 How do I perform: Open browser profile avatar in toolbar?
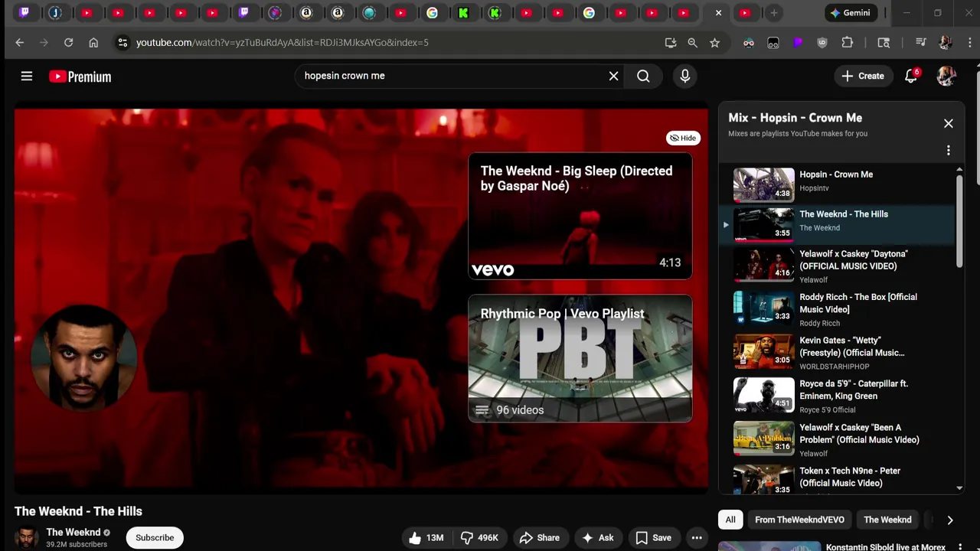tap(946, 43)
